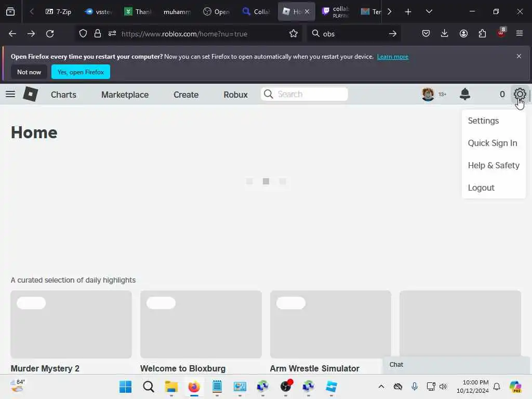Click the Not now button
This screenshot has height=399, width=532.
[x=29, y=72]
